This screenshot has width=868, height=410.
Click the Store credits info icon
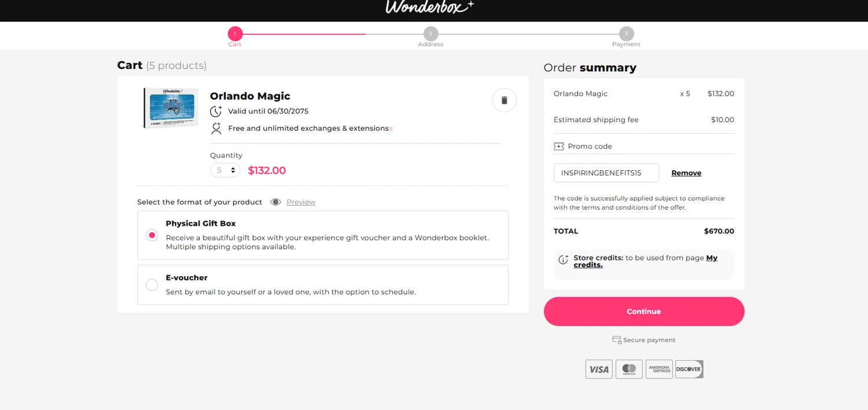pos(563,260)
